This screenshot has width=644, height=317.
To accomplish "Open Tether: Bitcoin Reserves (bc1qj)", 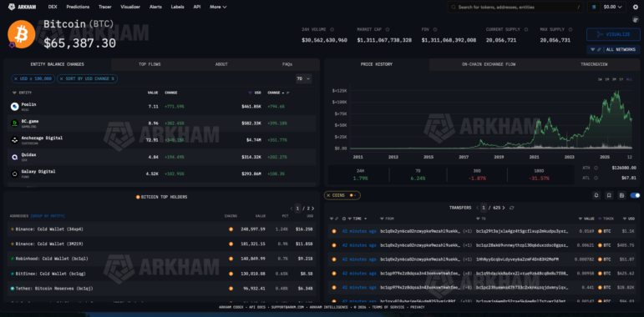I will [x=54, y=289].
